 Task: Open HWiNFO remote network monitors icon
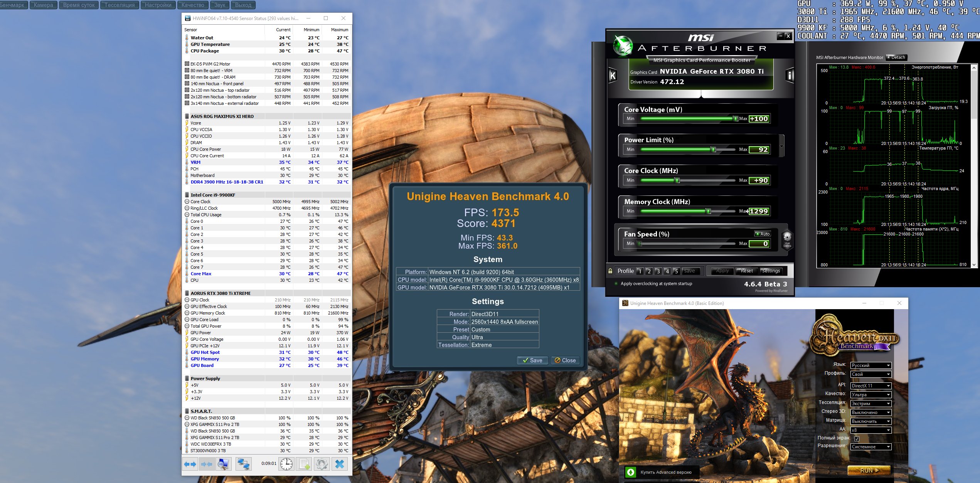coord(244,464)
